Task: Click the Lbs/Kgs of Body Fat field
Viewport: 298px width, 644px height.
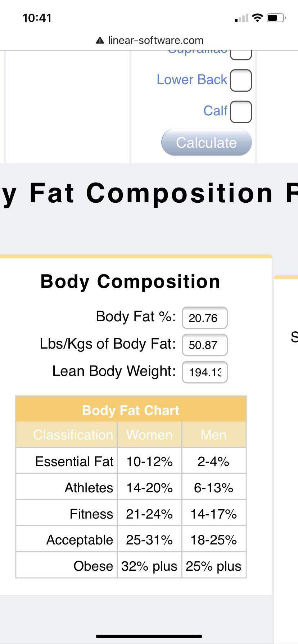Action: pyautogui.click(x=204, y=345)
